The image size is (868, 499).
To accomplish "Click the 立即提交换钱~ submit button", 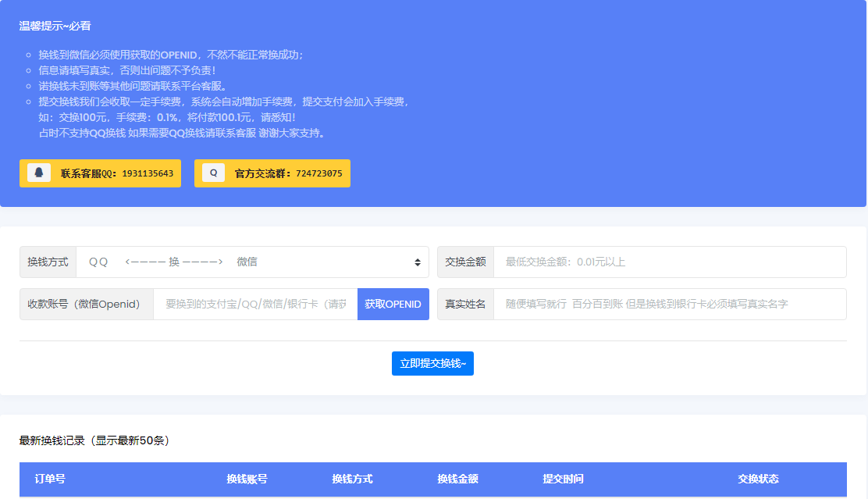I will pos(432,363).
